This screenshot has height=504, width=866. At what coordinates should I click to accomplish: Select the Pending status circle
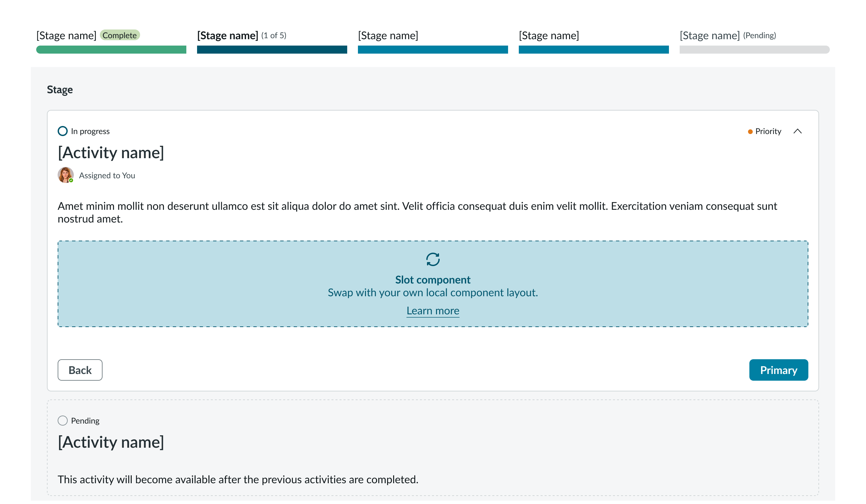[63, 420]
